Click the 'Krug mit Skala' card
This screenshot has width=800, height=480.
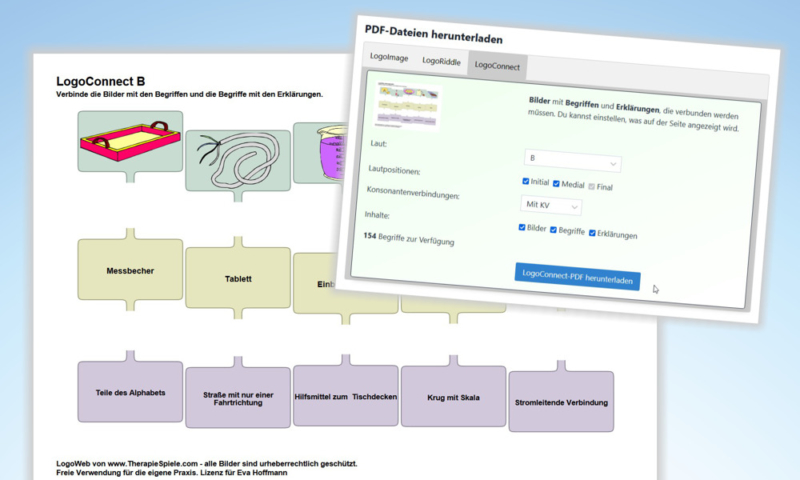tap(453, 397)
